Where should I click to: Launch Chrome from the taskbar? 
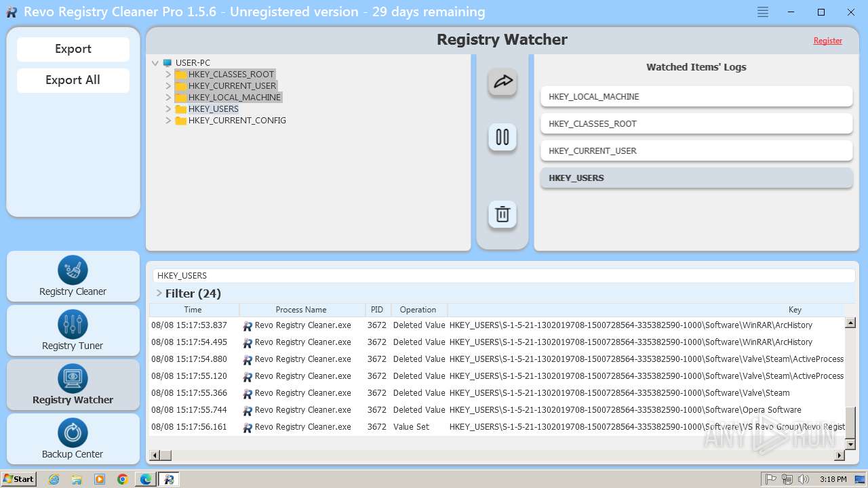click(x=123, y=479)
